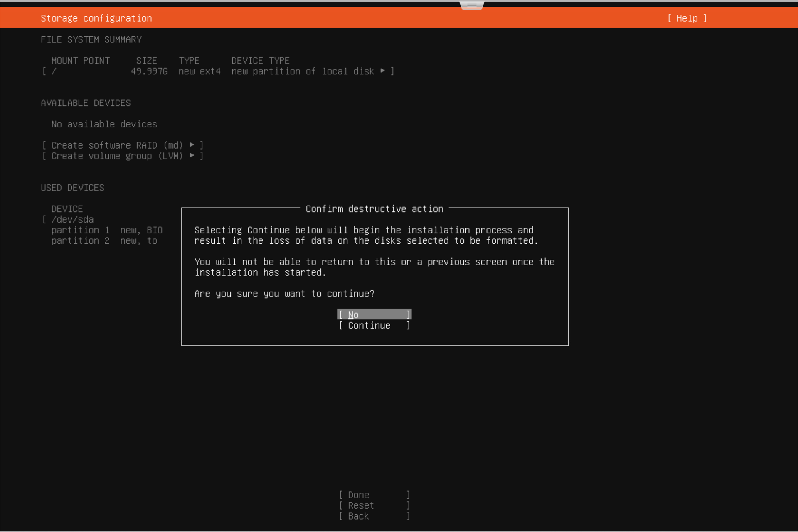798x532 pixels.
Task: Click the Confirm destructive action dialog title
Action: 374,209
